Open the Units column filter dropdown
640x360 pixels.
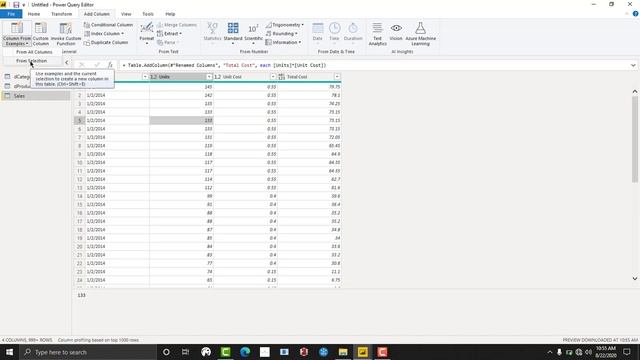[209, 77]
